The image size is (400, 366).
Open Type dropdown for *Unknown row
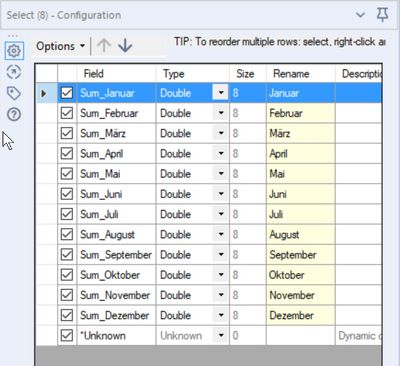220,335
